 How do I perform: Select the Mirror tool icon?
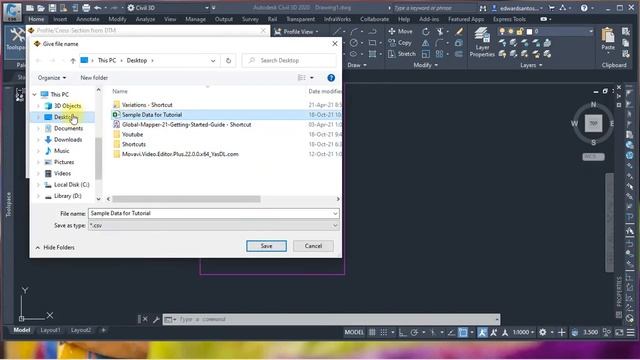426,42
